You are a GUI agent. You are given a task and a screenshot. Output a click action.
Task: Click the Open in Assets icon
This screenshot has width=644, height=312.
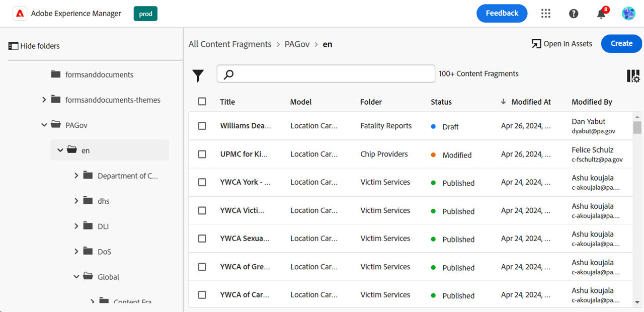[536, 44]
